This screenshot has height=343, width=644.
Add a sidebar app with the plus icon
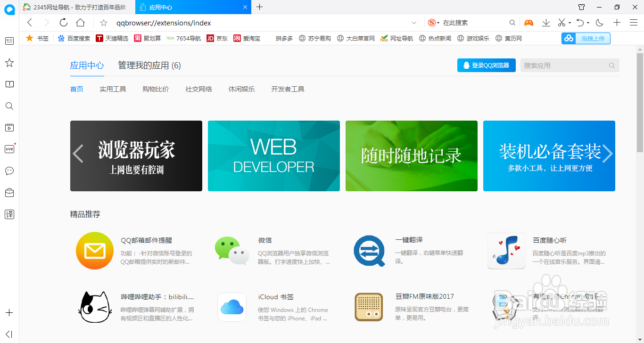9,313
